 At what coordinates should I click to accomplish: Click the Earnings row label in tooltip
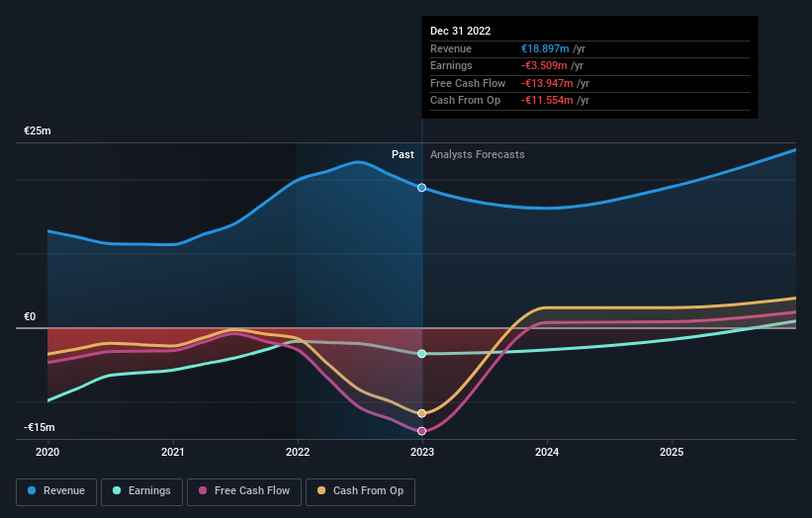(x=451, y=65)
